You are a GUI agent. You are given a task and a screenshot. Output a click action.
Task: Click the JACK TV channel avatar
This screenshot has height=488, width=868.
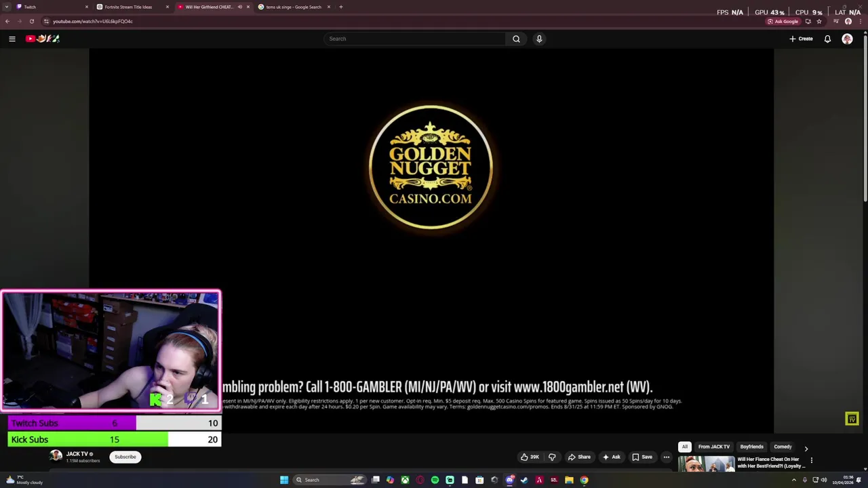click(56, 456)
